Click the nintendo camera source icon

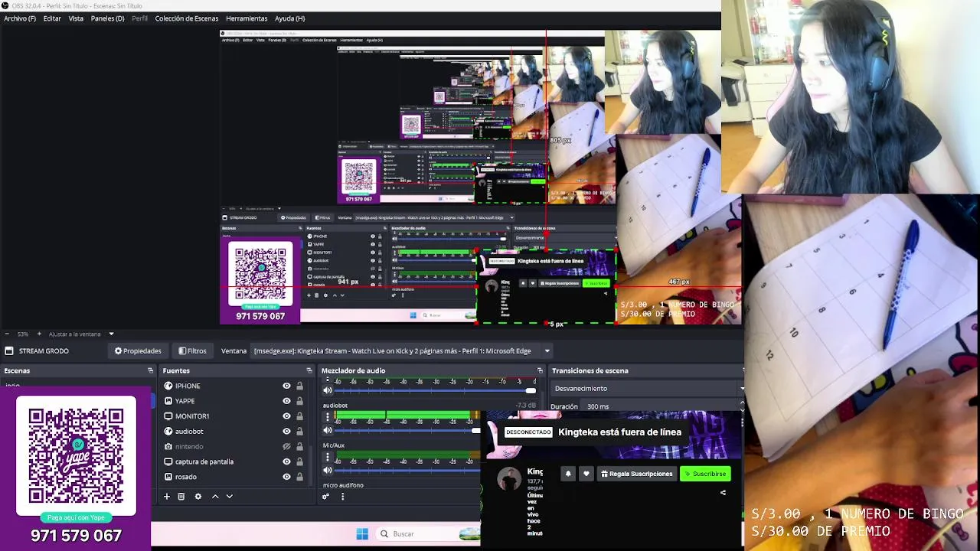coord(168,447)
